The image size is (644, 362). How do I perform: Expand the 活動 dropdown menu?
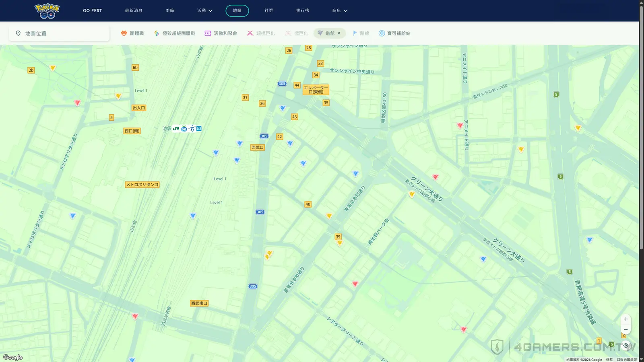point(205,10)
